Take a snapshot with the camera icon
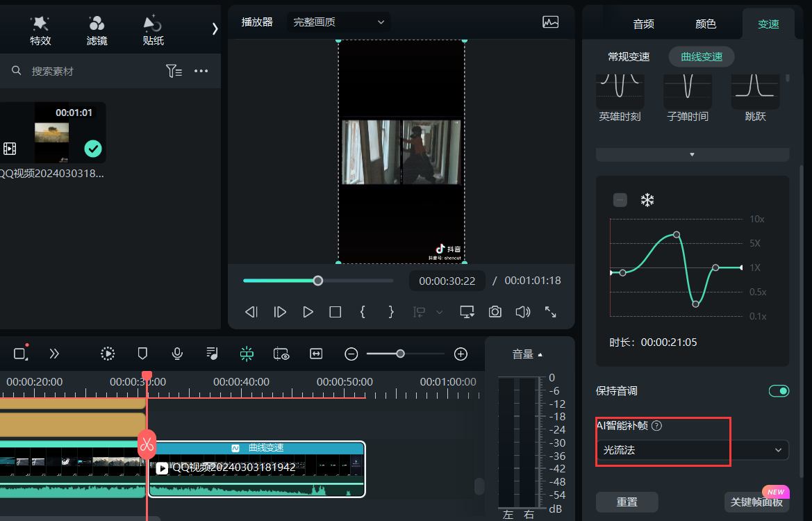Screen dimensions: 812x521 495,312
